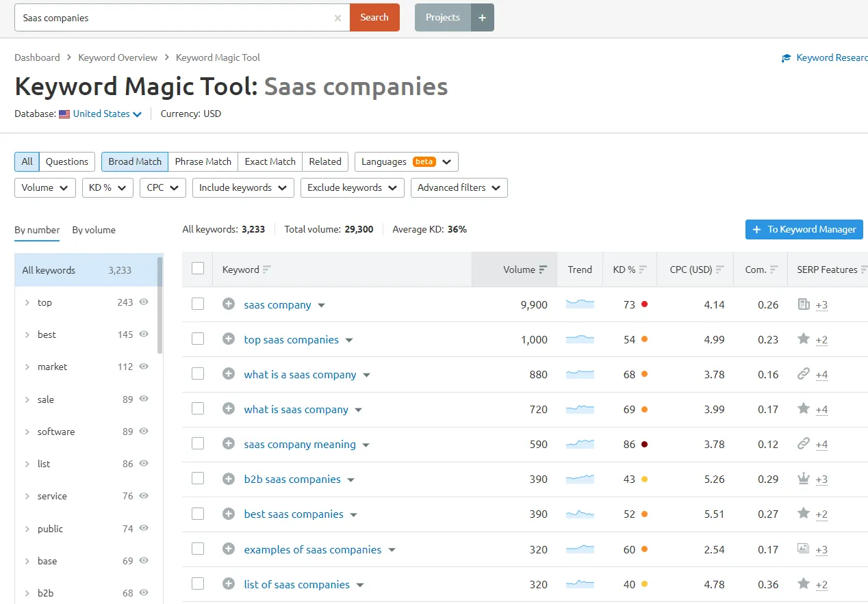Click the KD % column sort icon
868x604 pixels.
[643, 270]
